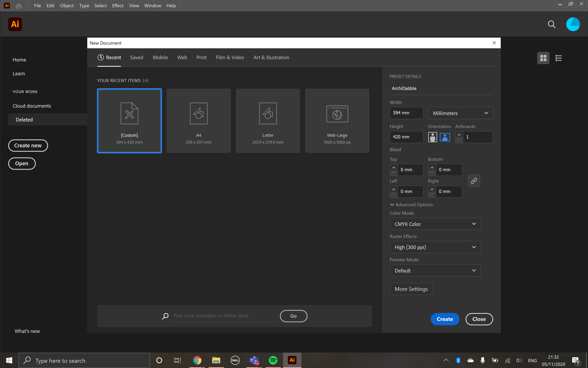Click the Go button for Adobe Stock
This screenshot has width=588, height=368.
[x=294, y=316]
